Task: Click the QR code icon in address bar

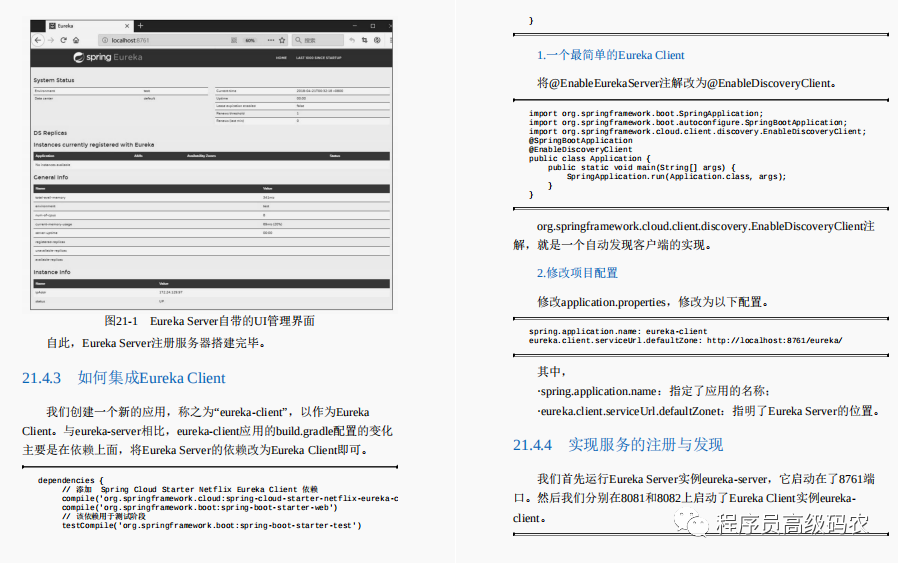Action: tap(234, 40)
